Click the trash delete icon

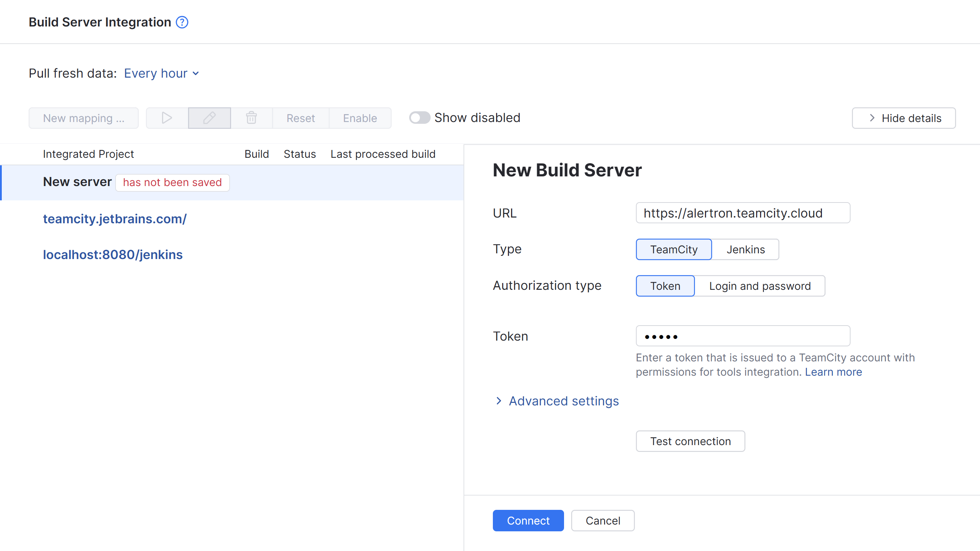pyautogui.click(x=251, y=118)
